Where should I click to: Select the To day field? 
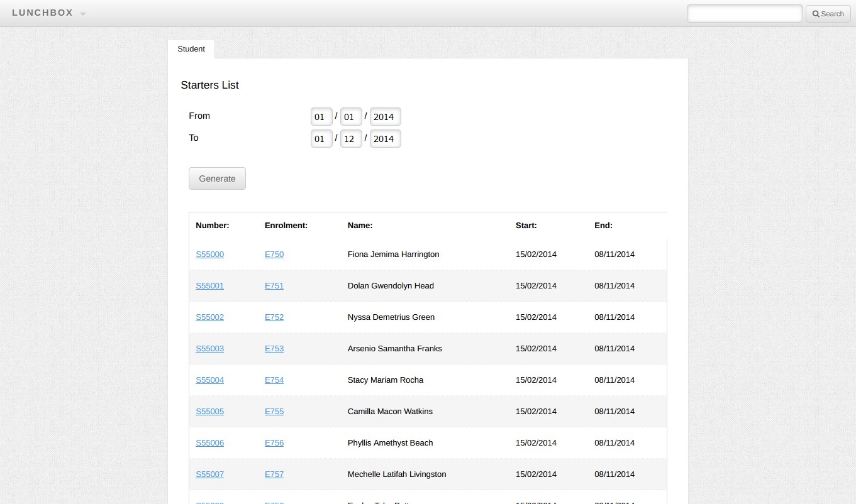click(321, 139)
